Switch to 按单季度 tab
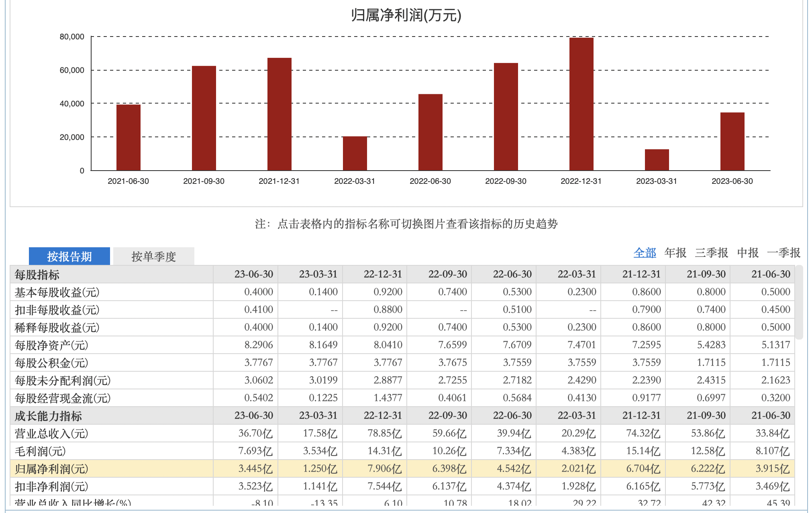This screenshot has width=812, height=513. [x=153, y=256]
